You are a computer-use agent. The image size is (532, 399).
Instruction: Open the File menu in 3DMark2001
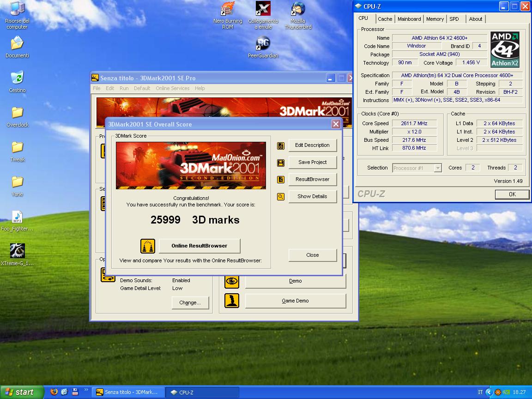click(x=97, y=88)
